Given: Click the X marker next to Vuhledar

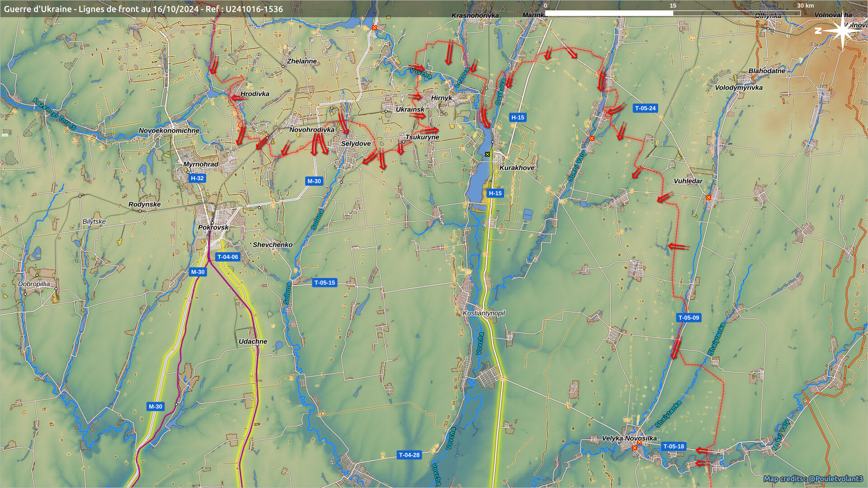Looking at the screenshot, I should (x=708, y=197).
